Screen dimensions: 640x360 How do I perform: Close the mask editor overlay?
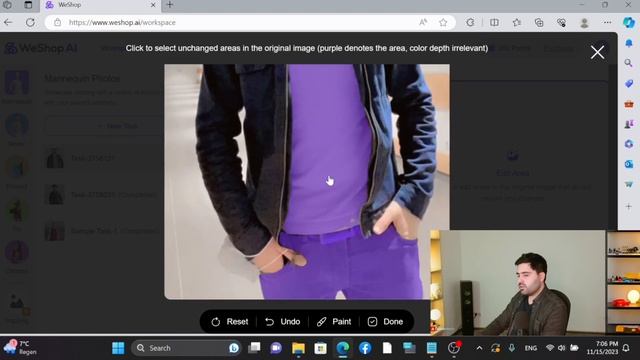(x=597, y=52)
